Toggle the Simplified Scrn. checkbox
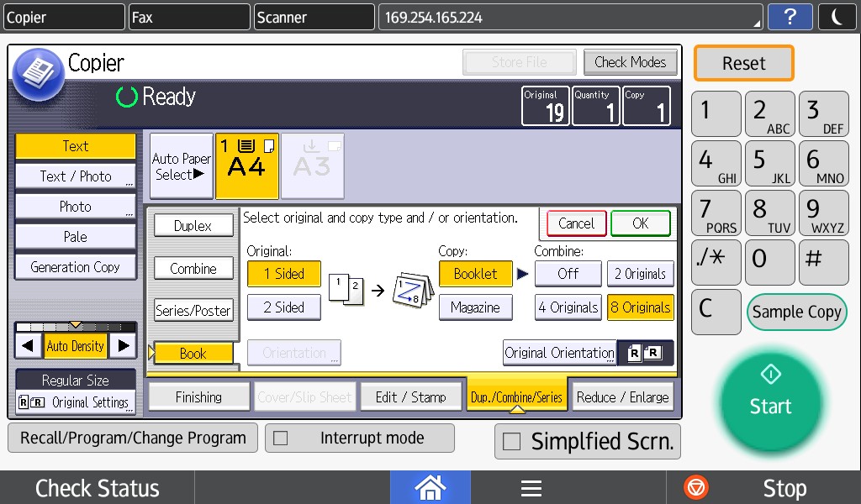Image resolution: width=861 pixels, height=504 pixels. click(x=510, y=442)
